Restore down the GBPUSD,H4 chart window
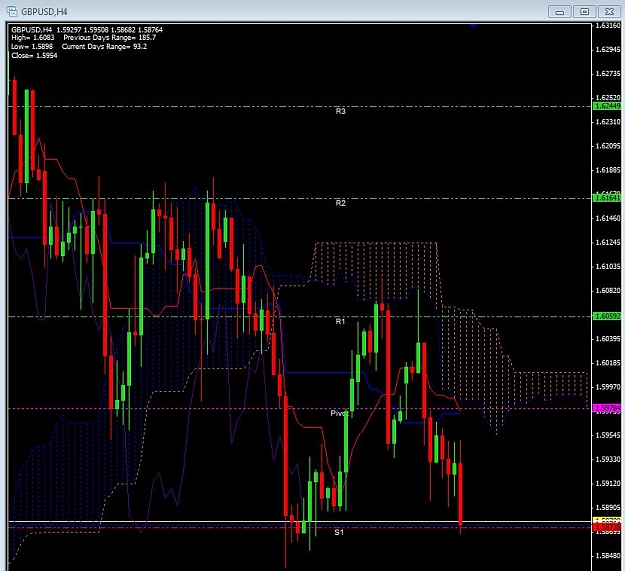The height and width of the screenshot is (571, 625). [584, 12]
